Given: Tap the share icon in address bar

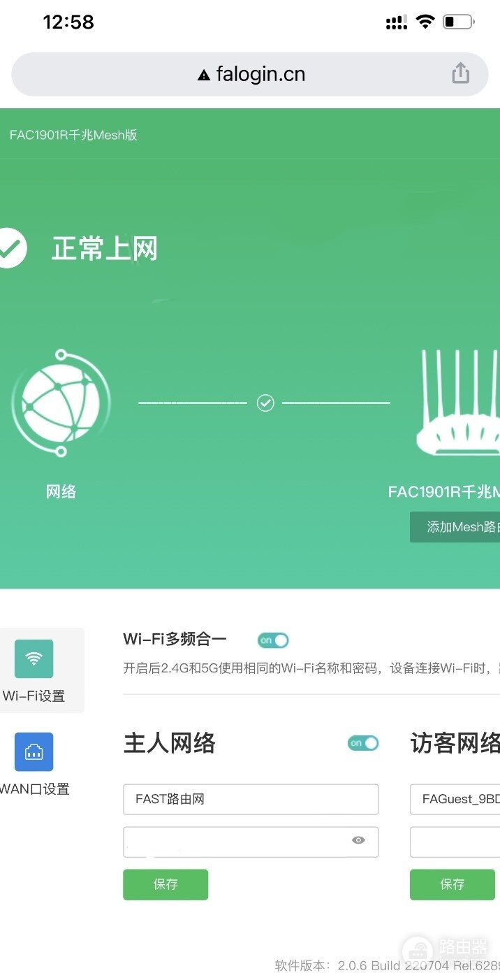Looking at the screenshot, I should click(460, 73).
